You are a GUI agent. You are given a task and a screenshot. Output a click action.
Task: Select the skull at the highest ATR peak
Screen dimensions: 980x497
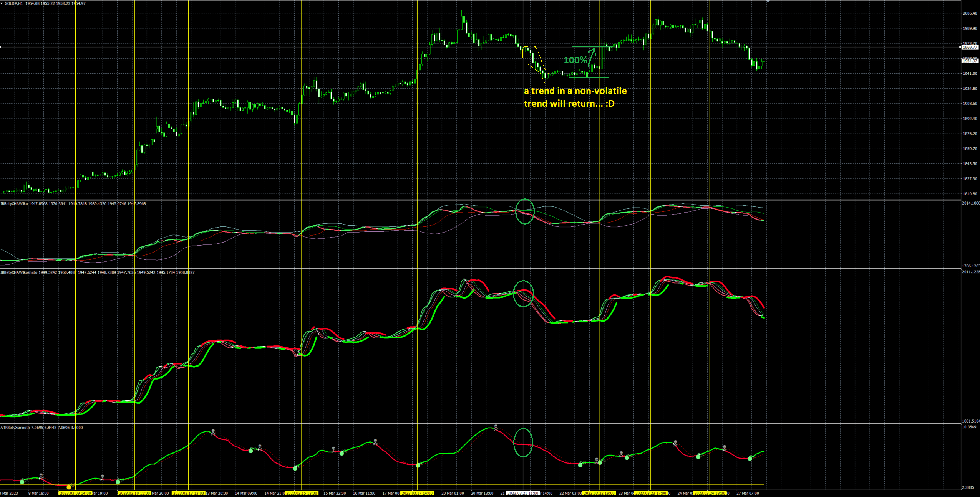[496, 427]
